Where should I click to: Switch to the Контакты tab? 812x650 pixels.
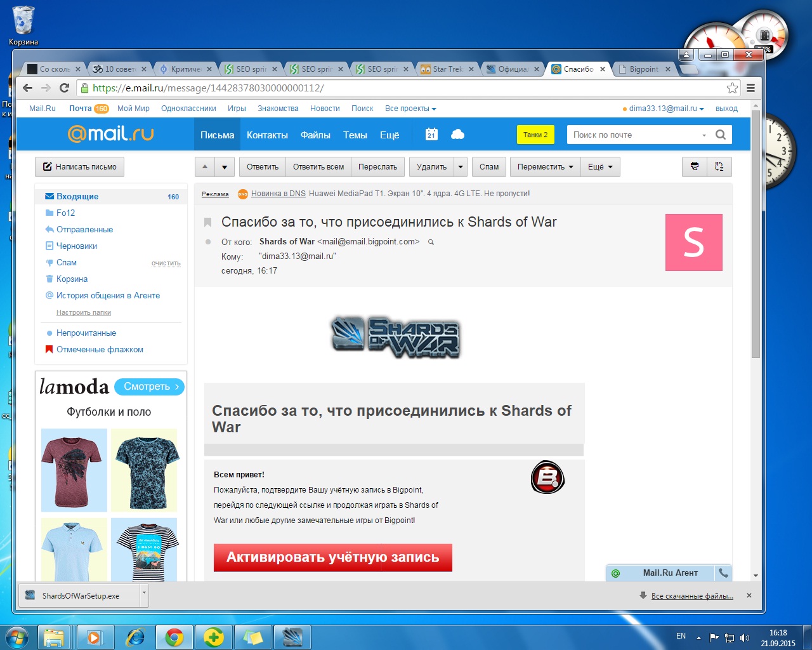coord(267,135)
